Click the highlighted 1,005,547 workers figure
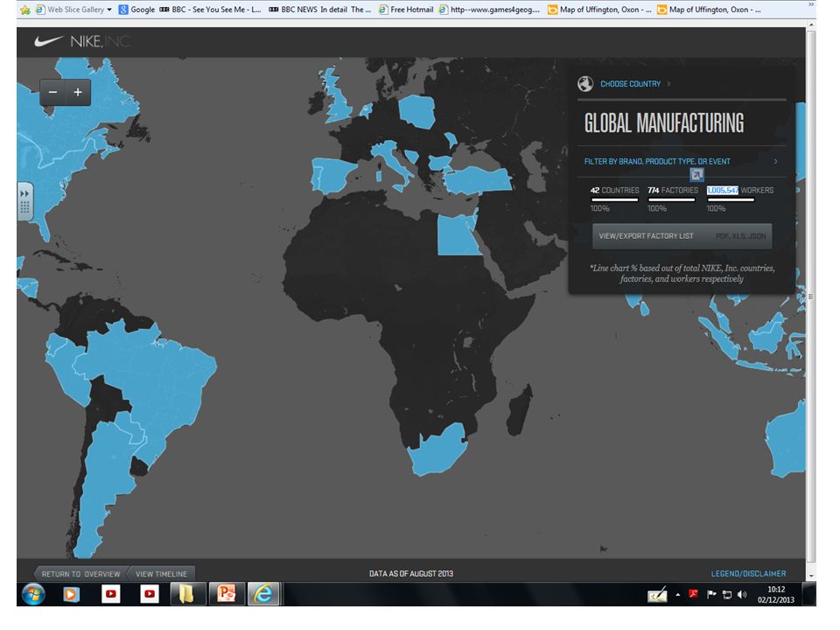This screenshot has height=630, width=840. pos(722,190)
